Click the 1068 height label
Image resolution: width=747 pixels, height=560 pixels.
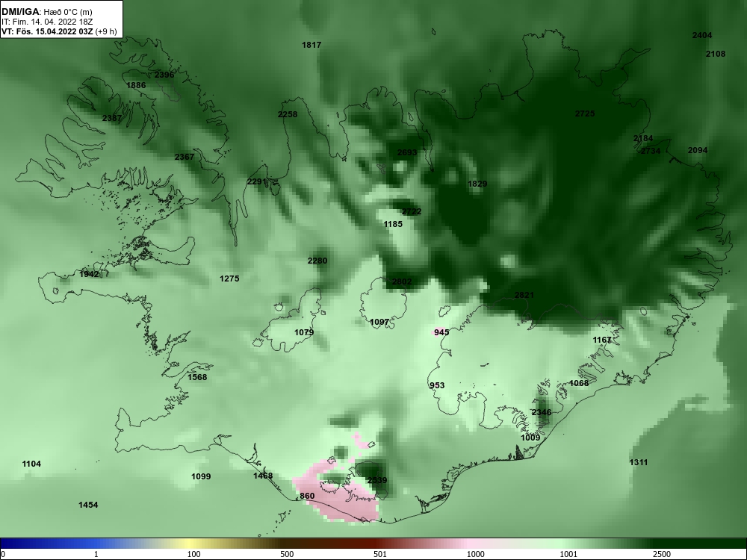click(580, 383)
